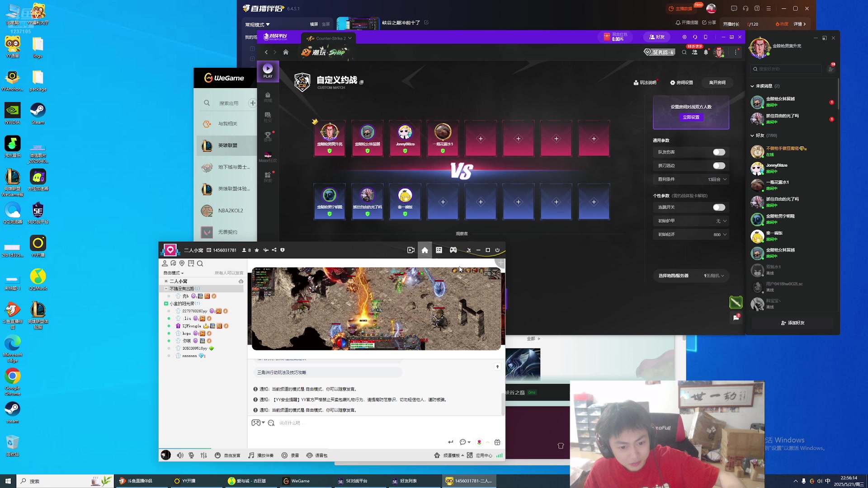Open the 自由模式 mode dropdown in YY
This screenshot has width=868, height=488.
(x=174, y=273)
